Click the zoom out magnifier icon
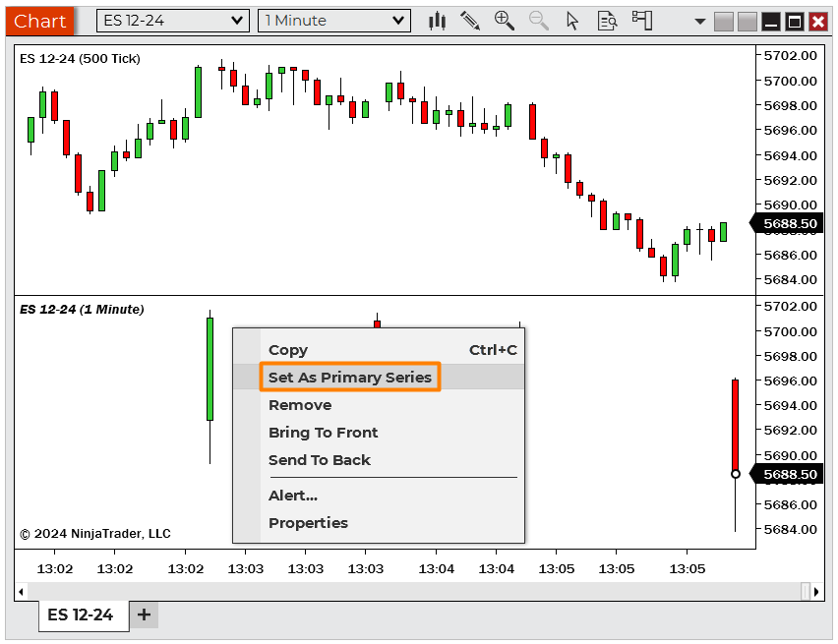 click(538, 21)
